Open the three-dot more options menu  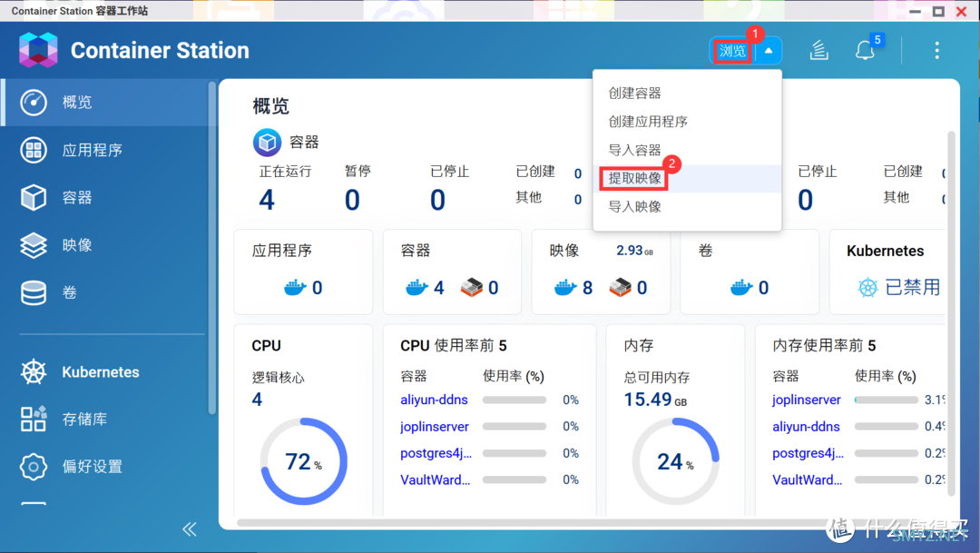point(936,50)
